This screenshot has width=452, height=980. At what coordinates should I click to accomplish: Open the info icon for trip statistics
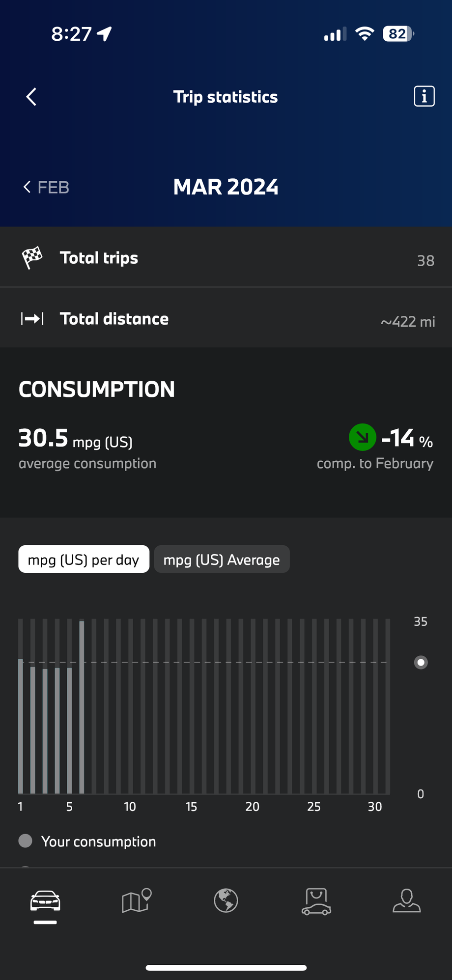coord(424,96)
